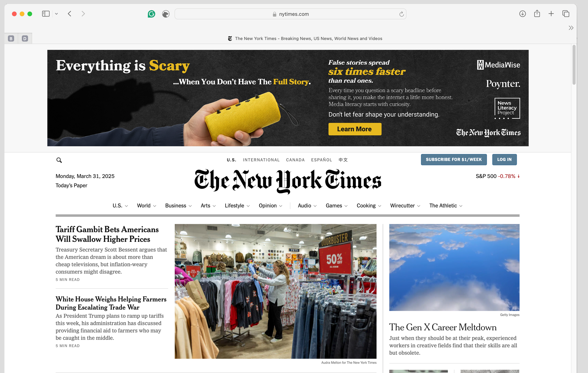
Task: Click the nytimes.com address bar
Action: (290, 14)
